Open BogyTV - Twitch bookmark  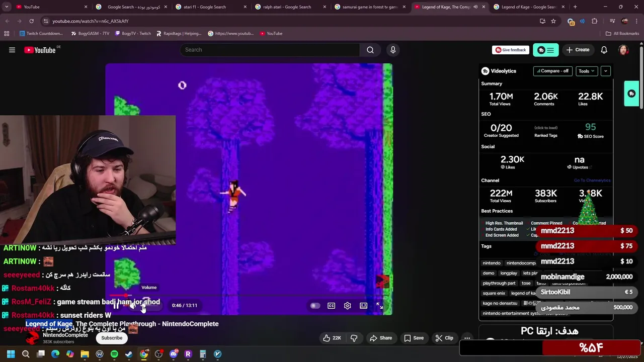[132, 34]
